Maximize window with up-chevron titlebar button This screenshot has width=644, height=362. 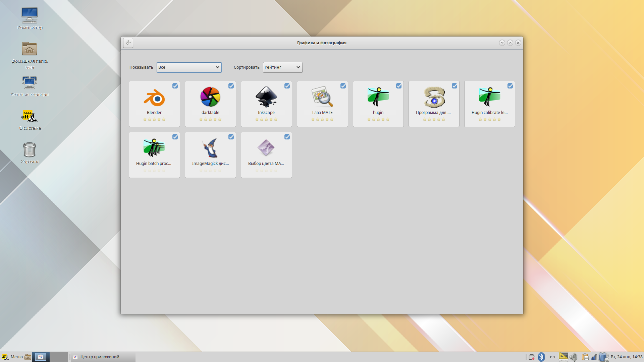coord(510,43)
